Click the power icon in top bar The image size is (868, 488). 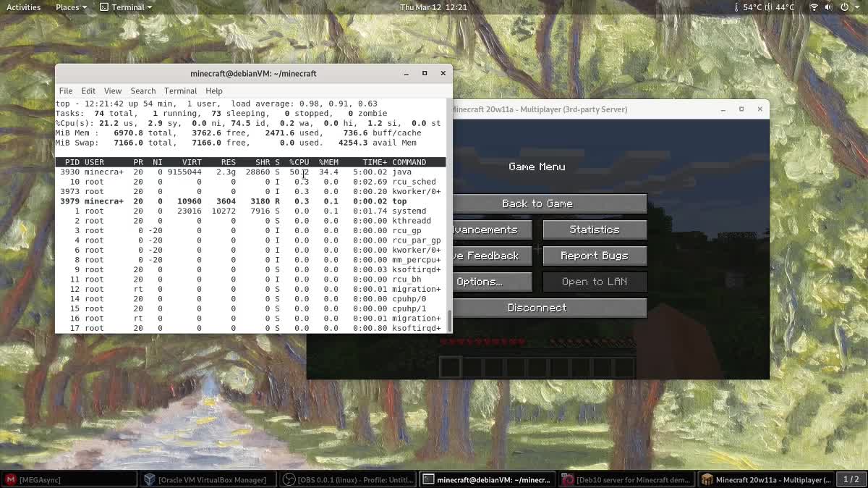tap(844, 7)
